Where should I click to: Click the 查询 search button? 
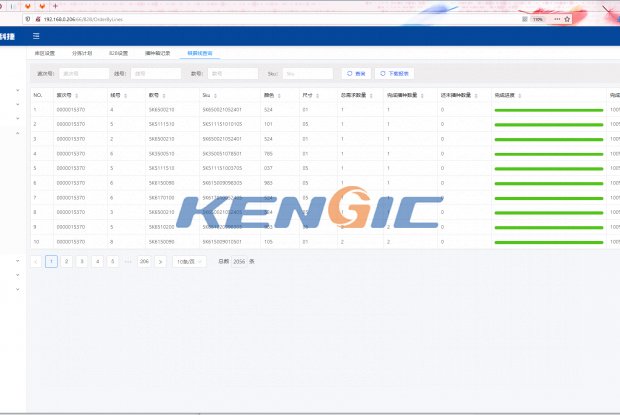pos(355,73)
